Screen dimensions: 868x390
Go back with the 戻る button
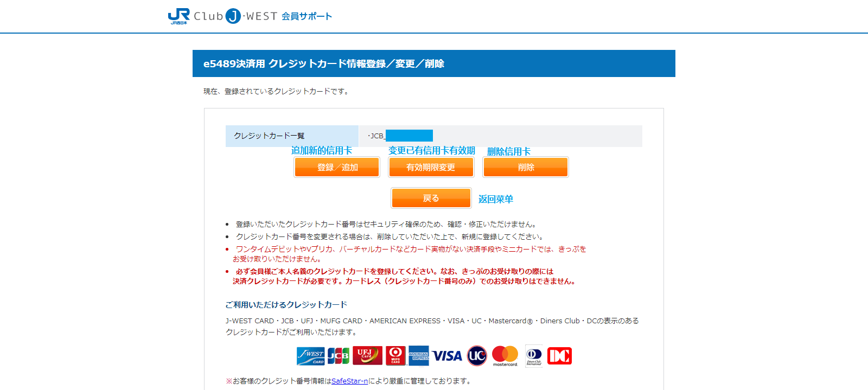coord(431,198)
